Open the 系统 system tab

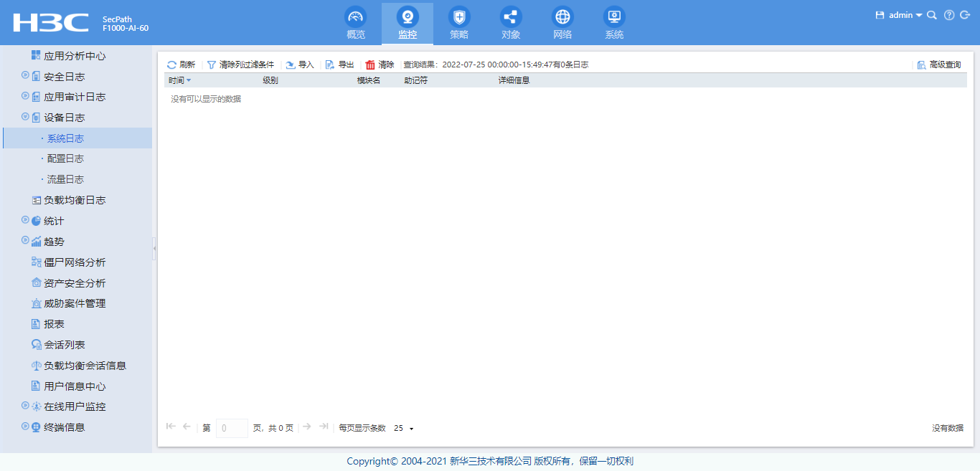(614, 23)
